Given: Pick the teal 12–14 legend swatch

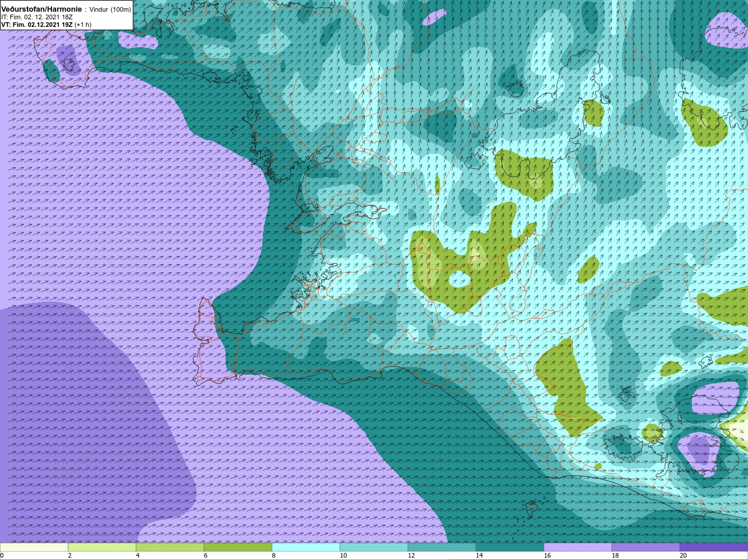Looking at the screenshot, I should tap(442, 548).
